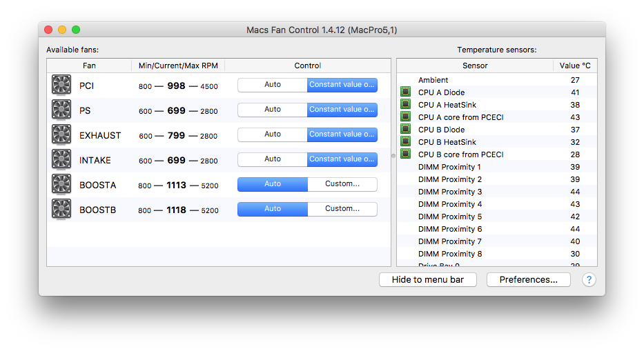
Task: Set EXHAUST fan to Auto
Action: tap(273, 134)
